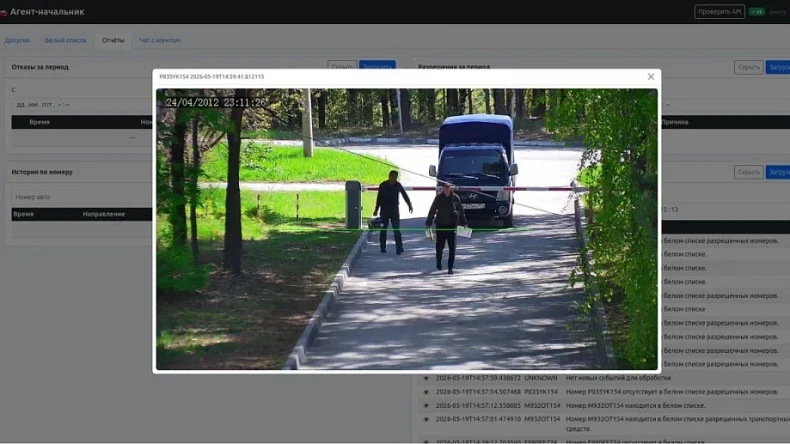Click timestamp 2026-05-19T14:57:01.474910
This screenshot has width=790, height=444.
point(478,419)
